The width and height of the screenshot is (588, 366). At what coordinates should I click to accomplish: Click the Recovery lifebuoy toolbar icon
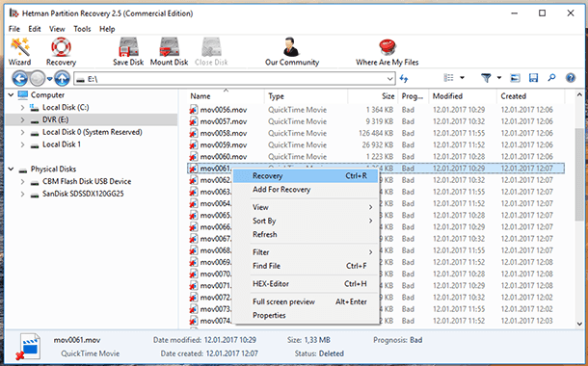click(61, 47)
